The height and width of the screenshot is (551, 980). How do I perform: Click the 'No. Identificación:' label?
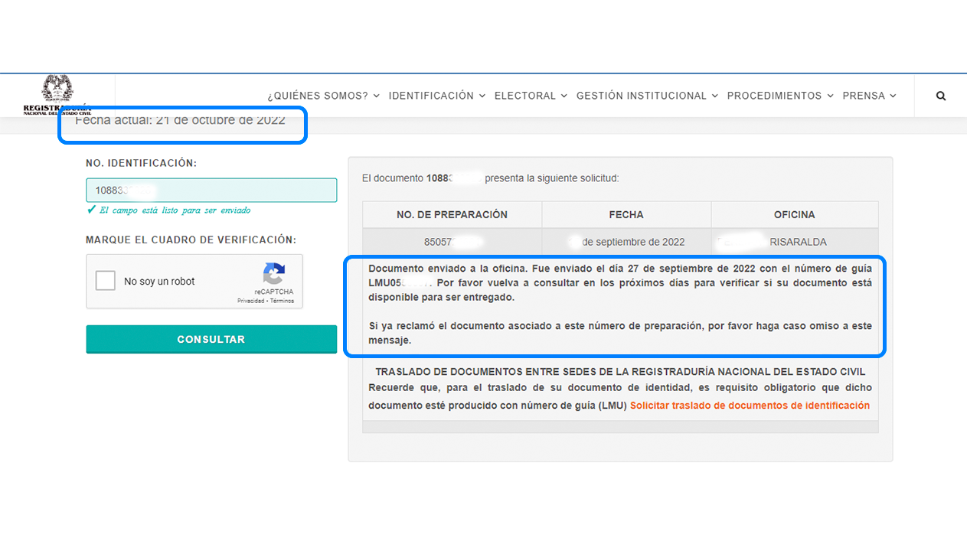tap(141, 163)
